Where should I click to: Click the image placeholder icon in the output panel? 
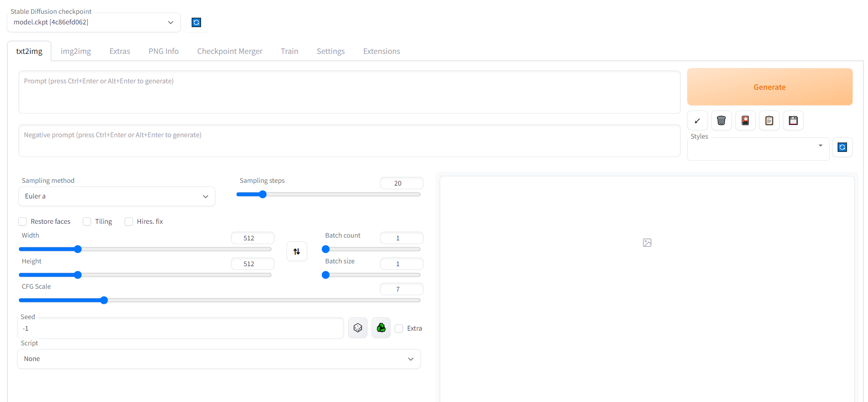point(647,243)
